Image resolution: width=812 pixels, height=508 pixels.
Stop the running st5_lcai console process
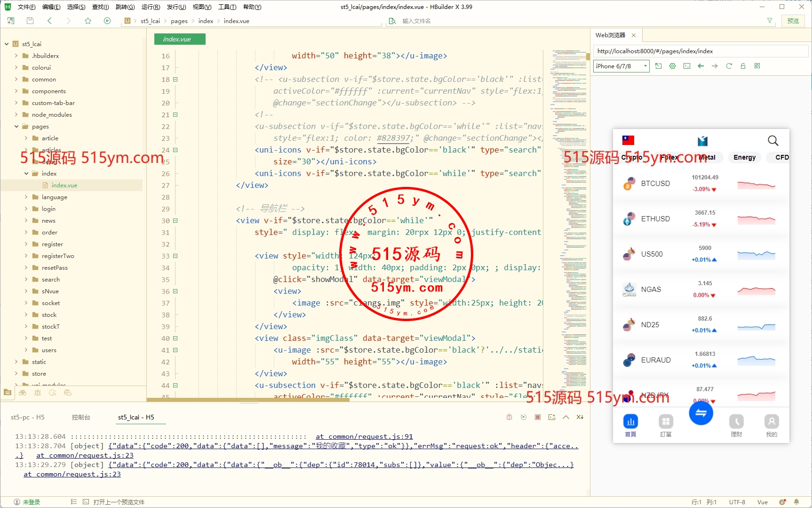[x=538, y=417]
